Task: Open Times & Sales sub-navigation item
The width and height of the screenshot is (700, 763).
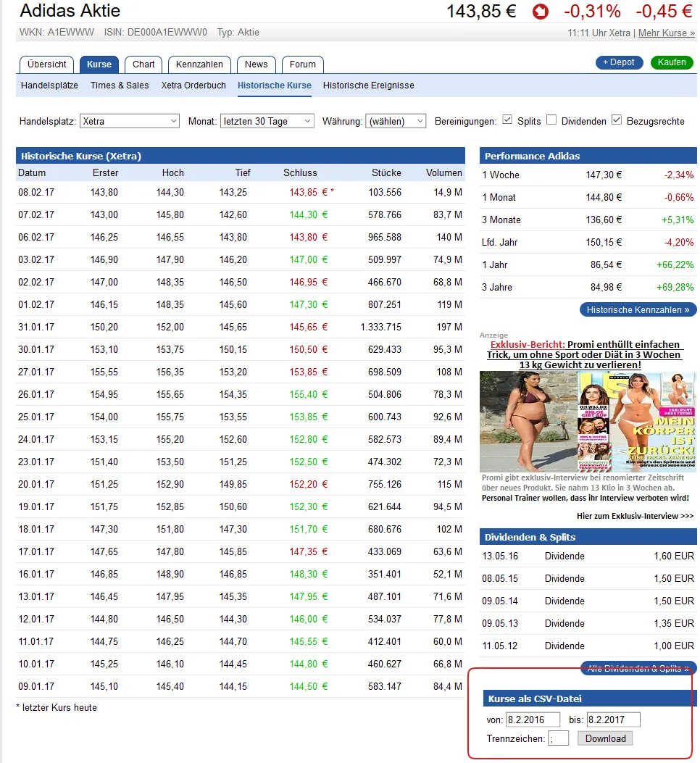Action: pos(120,86)
